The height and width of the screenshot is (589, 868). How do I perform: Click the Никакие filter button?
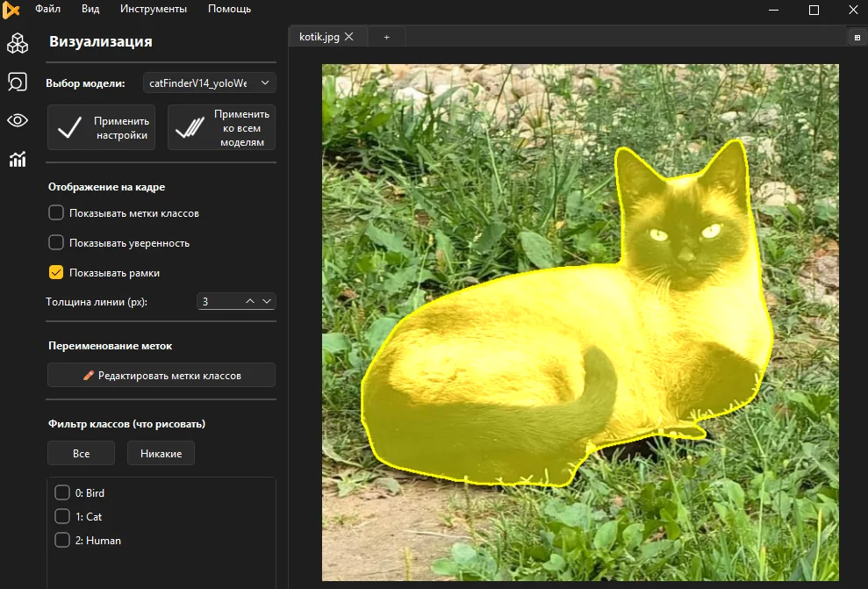(x=161, y=453)
